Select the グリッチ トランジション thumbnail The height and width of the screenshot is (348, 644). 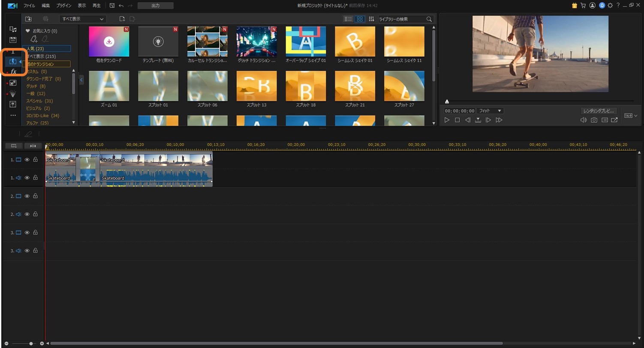coord(256,42)
